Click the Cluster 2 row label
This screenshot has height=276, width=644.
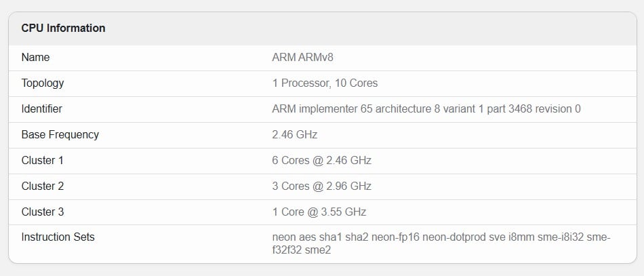[x=42, y=186]
